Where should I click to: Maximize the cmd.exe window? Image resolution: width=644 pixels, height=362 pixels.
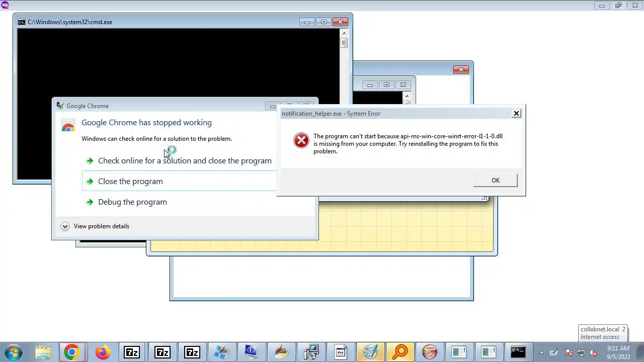(x=324, y=22)
